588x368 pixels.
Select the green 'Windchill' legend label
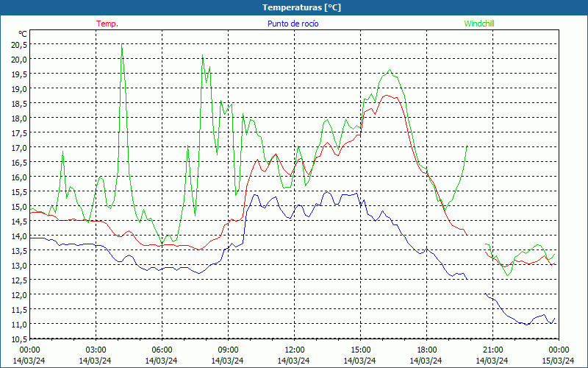pos(479,24)
